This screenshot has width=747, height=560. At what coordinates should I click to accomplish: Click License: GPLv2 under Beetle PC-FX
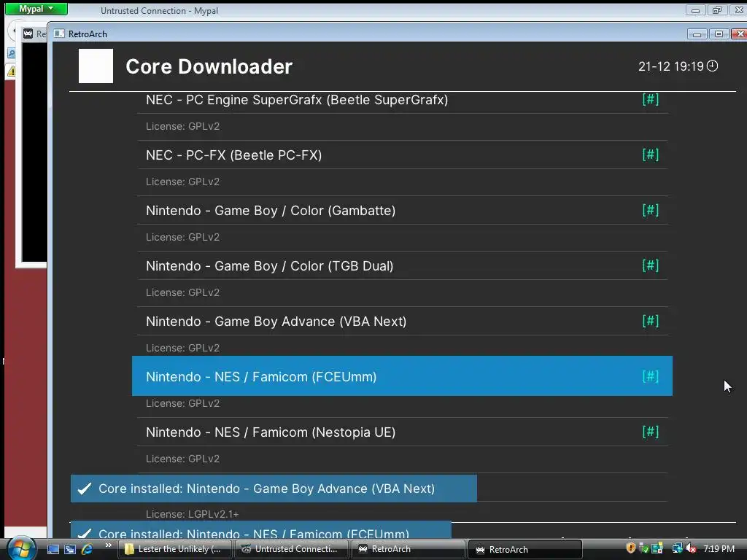tap(183, 182)
